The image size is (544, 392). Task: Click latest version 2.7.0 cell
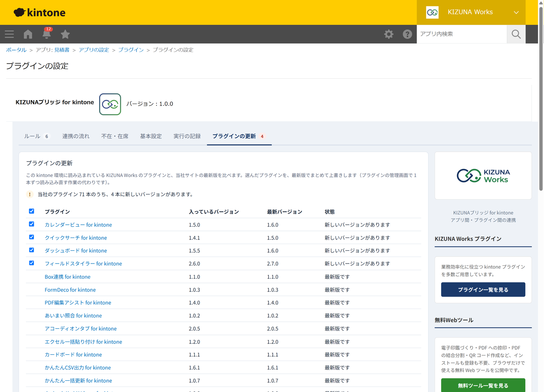coord(272,264)
